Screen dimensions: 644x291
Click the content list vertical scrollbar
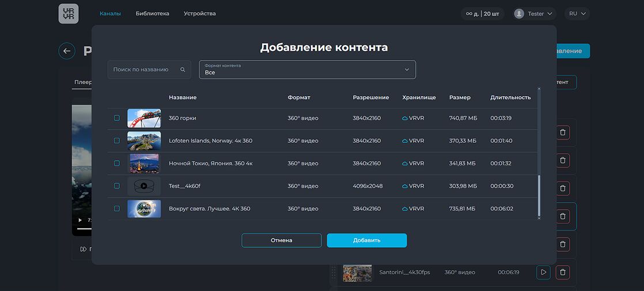(x=539, y=196)
